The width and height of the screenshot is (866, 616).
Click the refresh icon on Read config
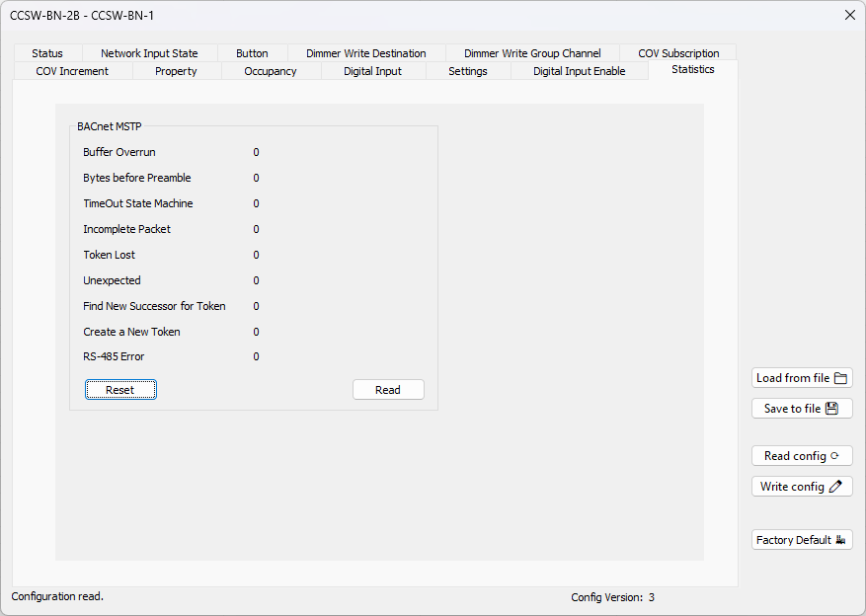(x=834, y=455)
